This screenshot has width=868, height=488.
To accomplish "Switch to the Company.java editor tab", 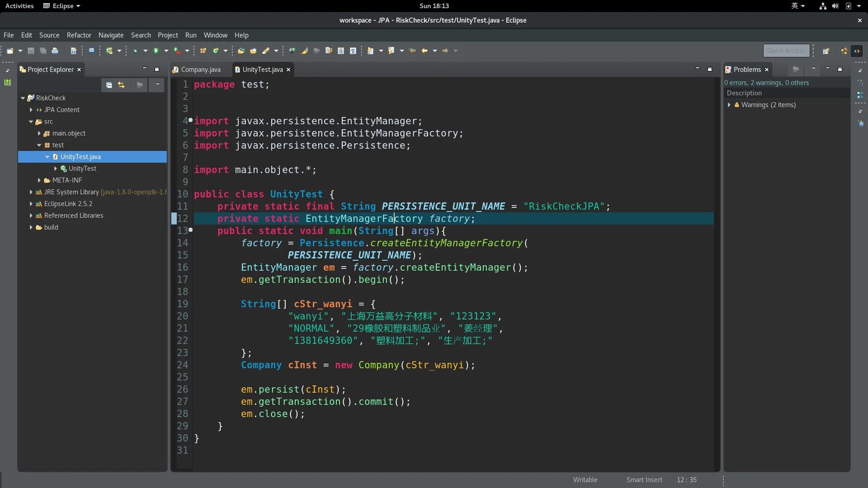I will tap(200, 70).
